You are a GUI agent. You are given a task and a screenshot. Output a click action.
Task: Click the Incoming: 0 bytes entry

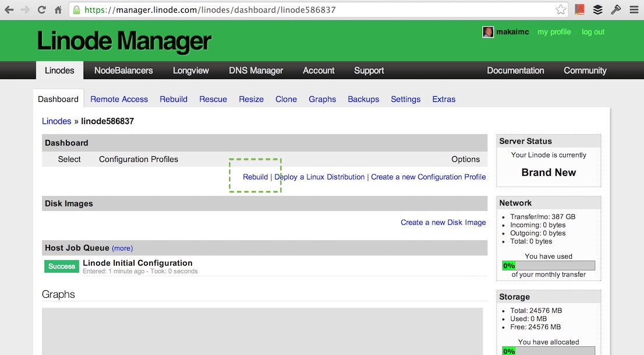[x=538, y=225]
